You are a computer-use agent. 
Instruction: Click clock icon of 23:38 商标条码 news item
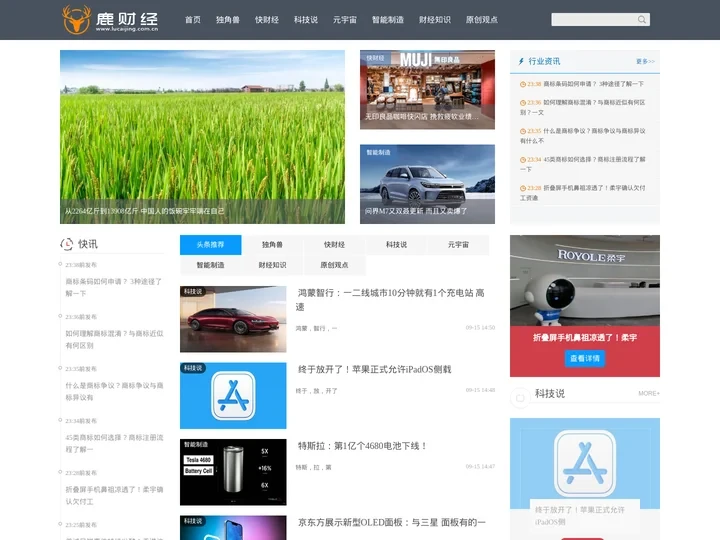[x=523, y=84]
